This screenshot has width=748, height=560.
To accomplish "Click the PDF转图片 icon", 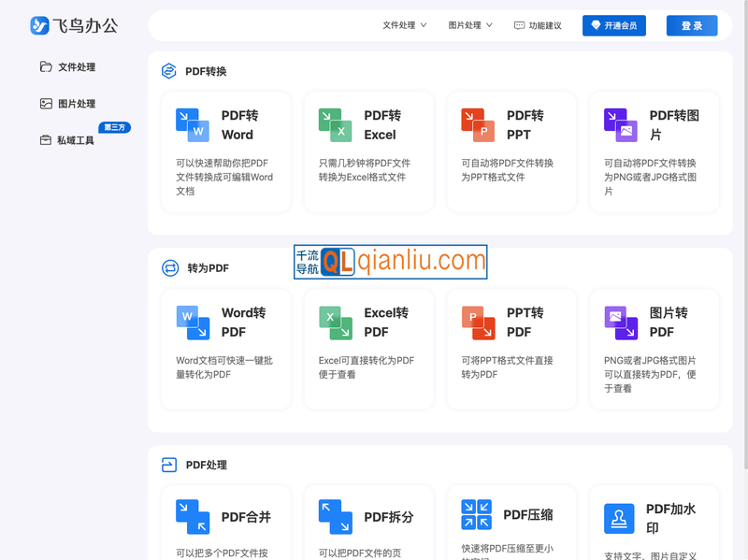I will pos(621,125).
